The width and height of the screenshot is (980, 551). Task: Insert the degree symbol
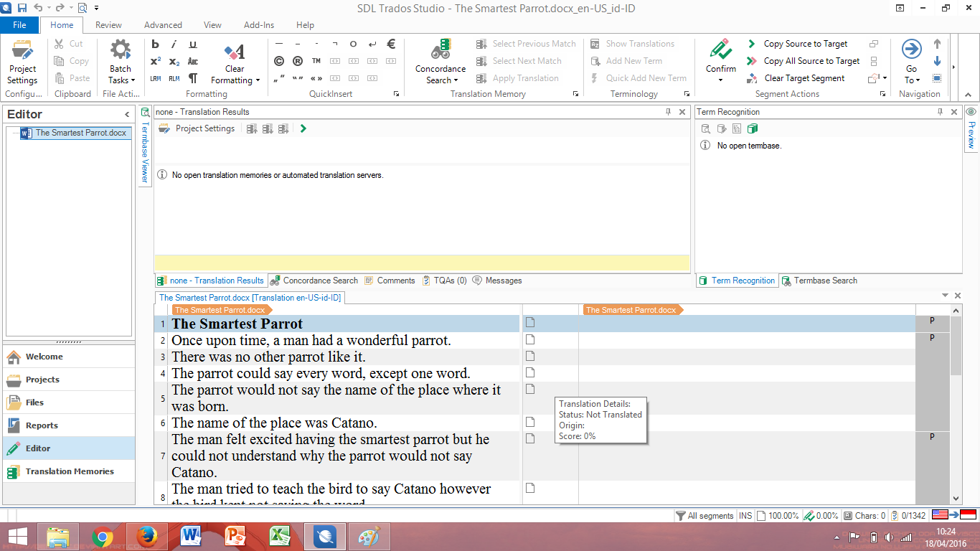tap(354, 44)
